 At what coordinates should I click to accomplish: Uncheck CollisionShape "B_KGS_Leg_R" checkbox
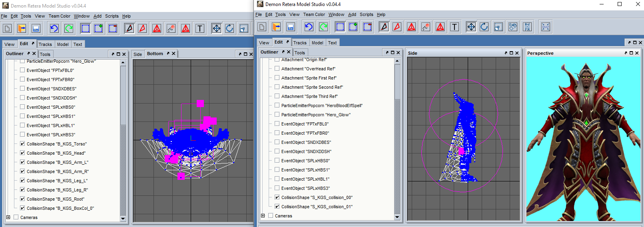(x=22, y=189)
